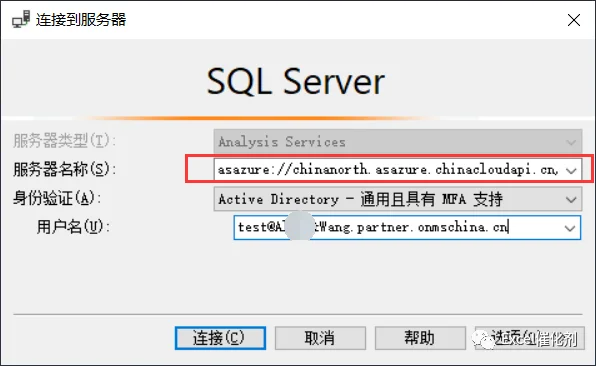The image size is (596, 366).
Task: Click the Cancel (取消) button
Action: pos(320,338)
